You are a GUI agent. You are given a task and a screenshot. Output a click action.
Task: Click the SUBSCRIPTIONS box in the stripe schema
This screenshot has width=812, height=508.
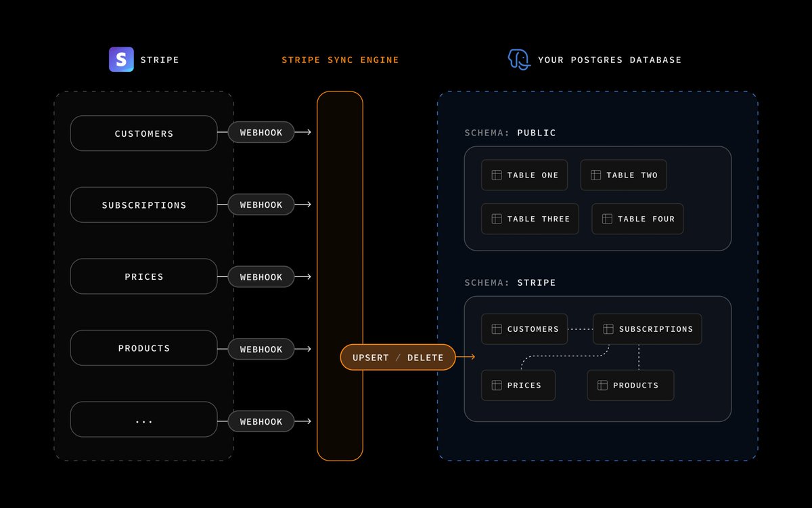coord(647,329)
